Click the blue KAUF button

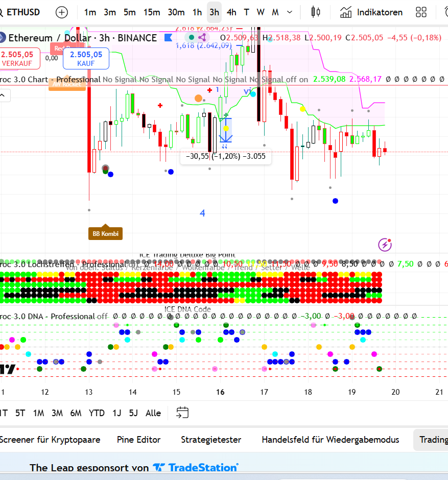(86, 58)
